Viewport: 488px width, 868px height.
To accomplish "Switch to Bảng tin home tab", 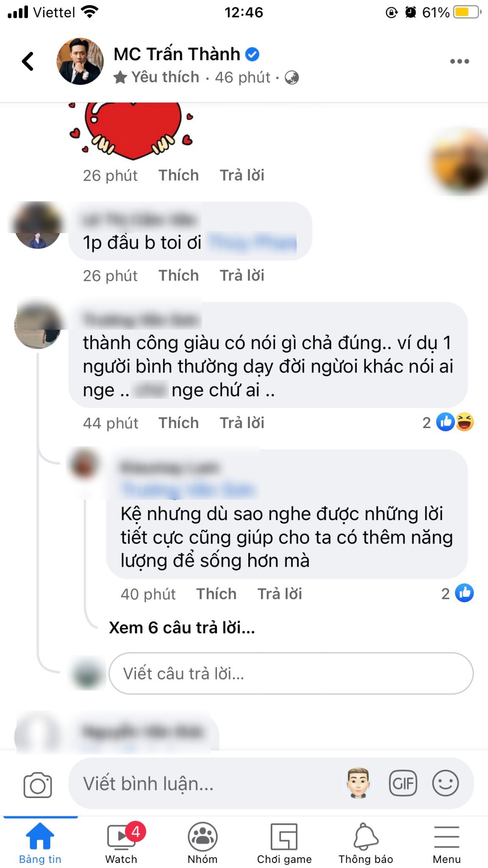I will pyautogui.click(x=40, y=844).
